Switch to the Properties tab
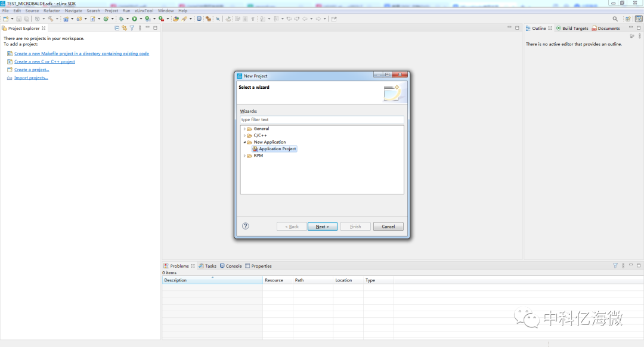This screenshot has width=644, height=347. pyautogui.click(x=258, y=266)
